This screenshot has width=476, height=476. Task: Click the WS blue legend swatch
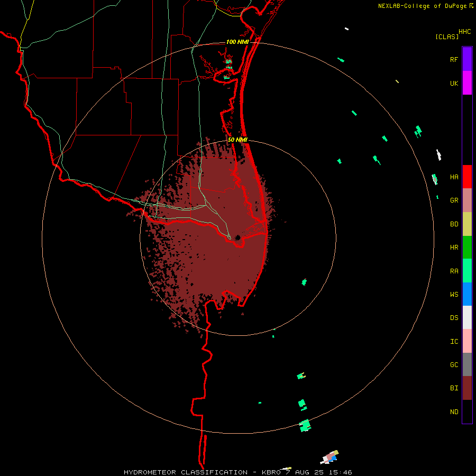tap(467, 294)
